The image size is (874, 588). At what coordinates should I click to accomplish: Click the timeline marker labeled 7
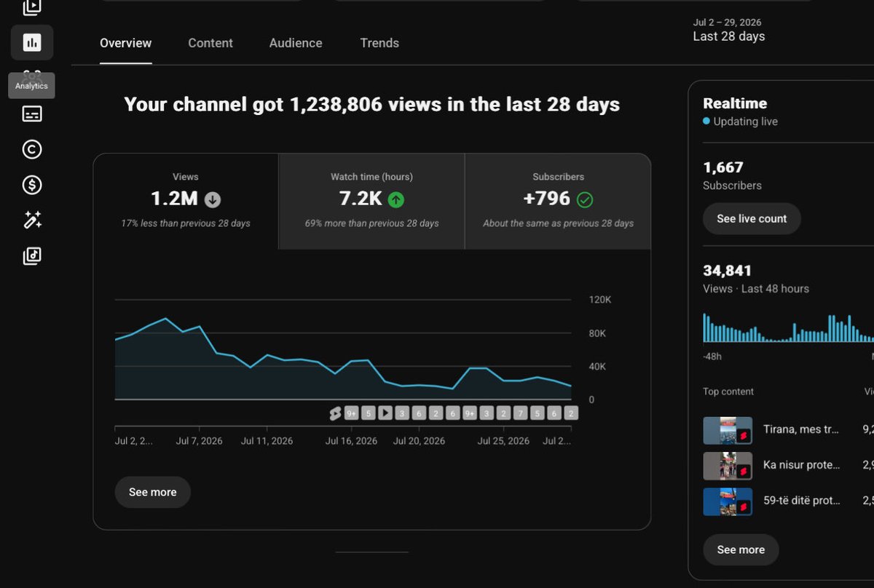pos(520,413)
